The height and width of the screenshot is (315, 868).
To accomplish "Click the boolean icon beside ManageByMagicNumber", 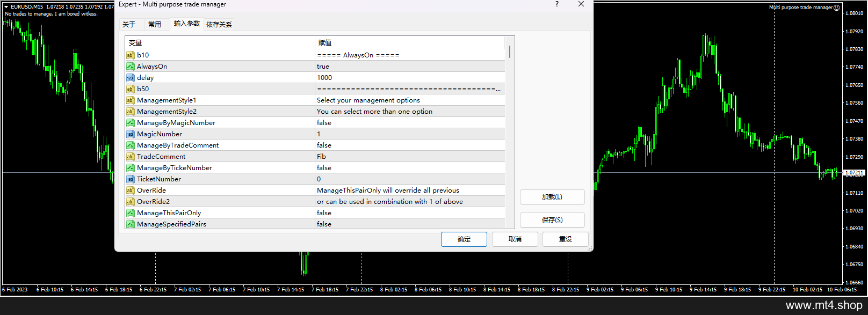I will [x=131, y=123].
